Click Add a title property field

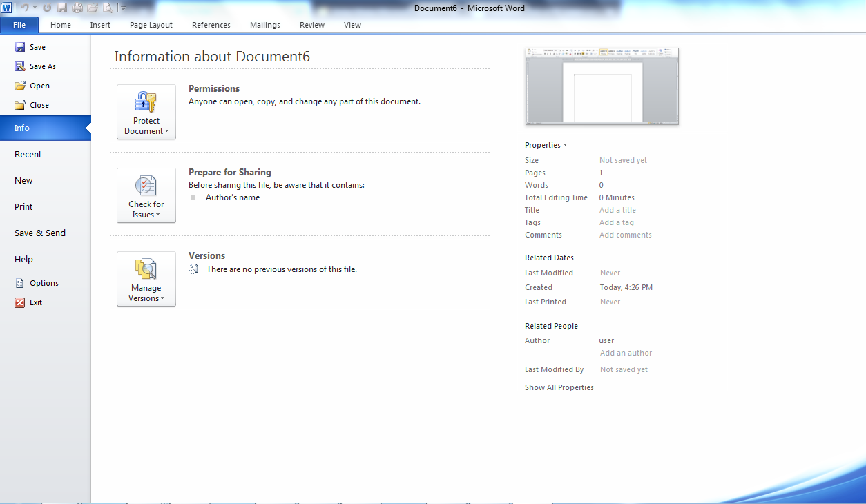[x=617, y=209]
